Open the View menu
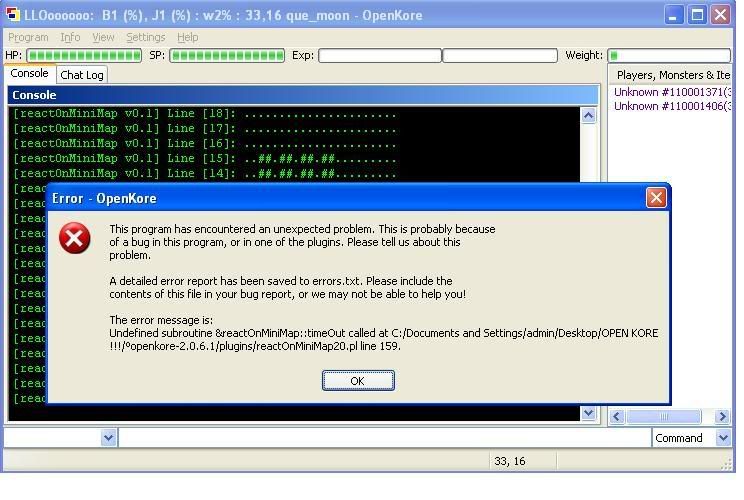 [103, 37]
